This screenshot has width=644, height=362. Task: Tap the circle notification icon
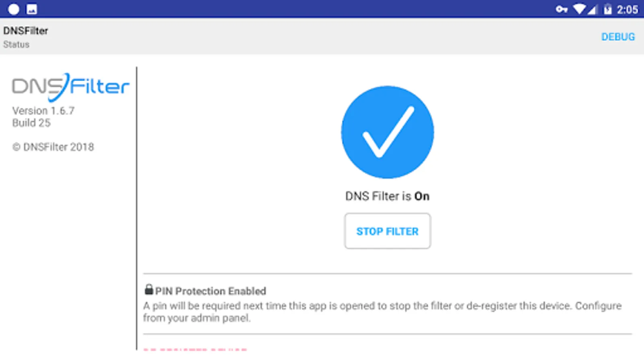pyautogui.click(x=14, y=9)
